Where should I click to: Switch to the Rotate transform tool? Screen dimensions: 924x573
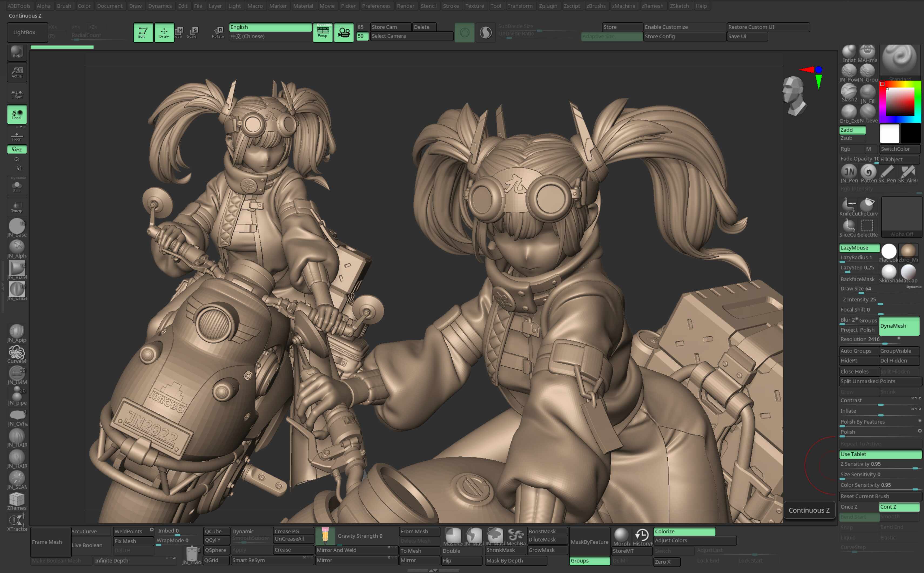click(218, 33)
